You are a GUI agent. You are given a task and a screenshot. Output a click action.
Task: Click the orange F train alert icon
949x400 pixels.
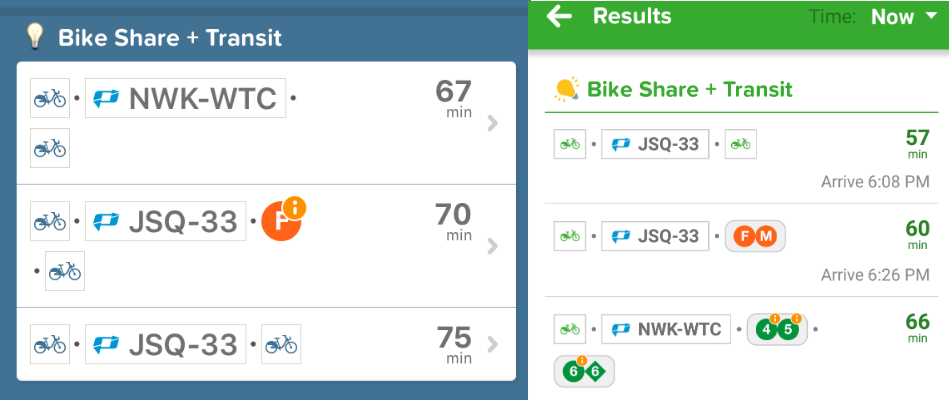click(283, 218)
